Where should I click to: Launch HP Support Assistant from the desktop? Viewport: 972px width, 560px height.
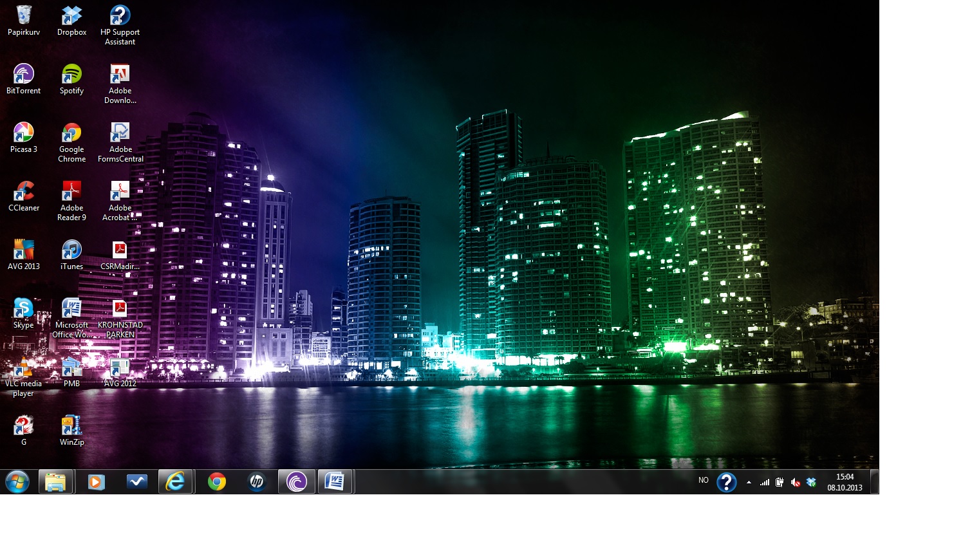coord(120,25)
